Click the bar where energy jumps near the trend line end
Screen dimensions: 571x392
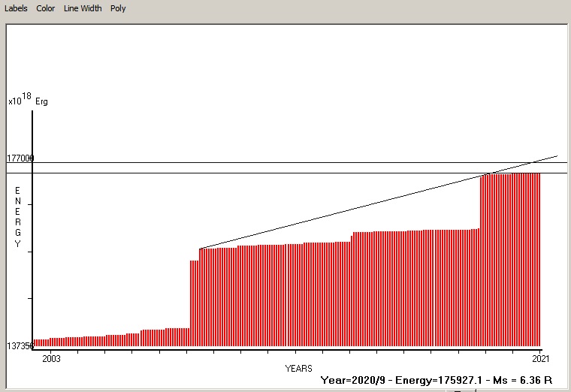[482, 259]
